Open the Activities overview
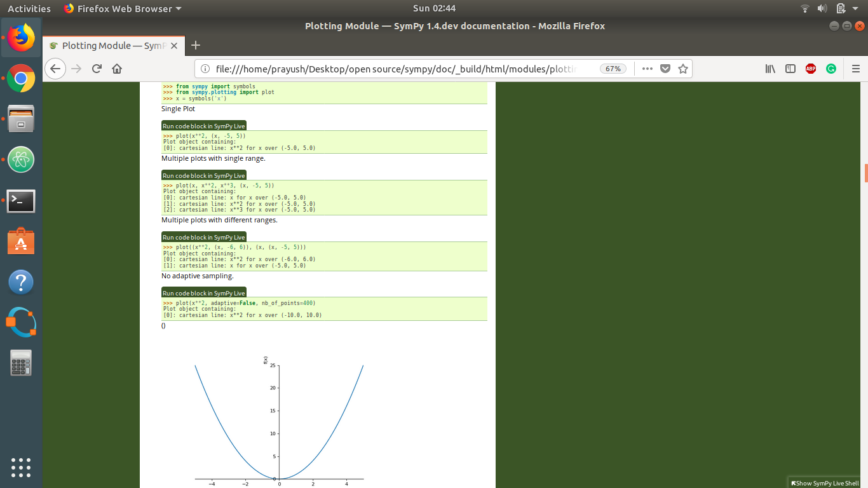 click(x=29, y=8)
